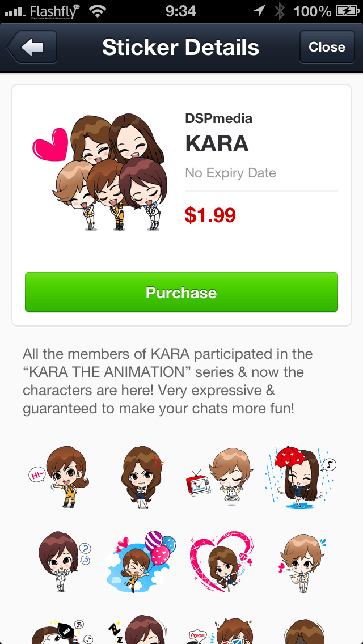Tap the $1.99 price label
363x644 pixels.
210,215
